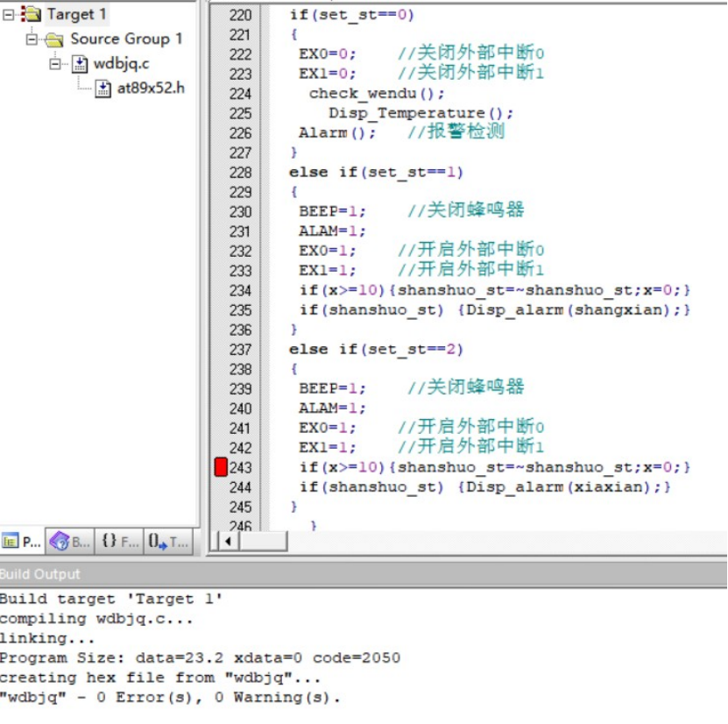
Task: Click line number 228 in gutter
Action: [241, 173]
